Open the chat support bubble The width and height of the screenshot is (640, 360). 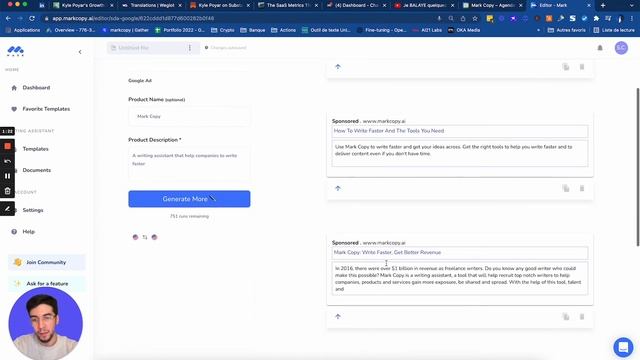pyautogui.click(x=623, y=347)
